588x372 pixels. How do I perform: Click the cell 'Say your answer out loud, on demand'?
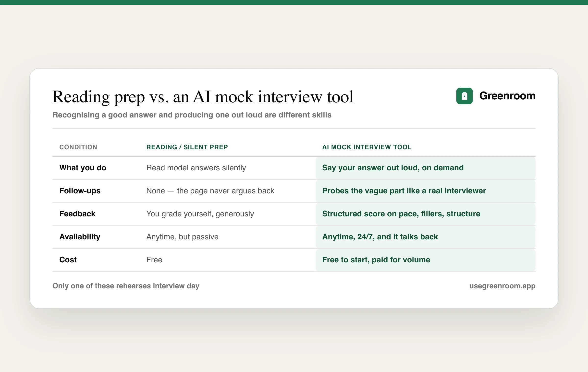tap(425, 168)
